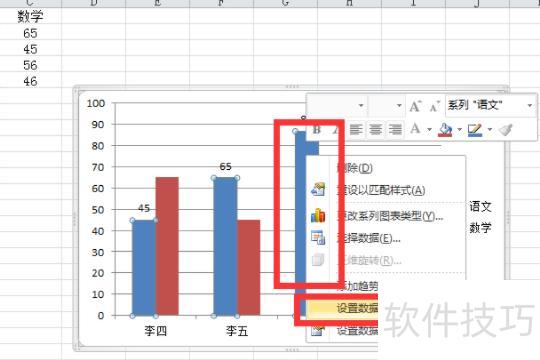
Task: Expand the shape outline dropdown arrow
Action: coord(489,130)
